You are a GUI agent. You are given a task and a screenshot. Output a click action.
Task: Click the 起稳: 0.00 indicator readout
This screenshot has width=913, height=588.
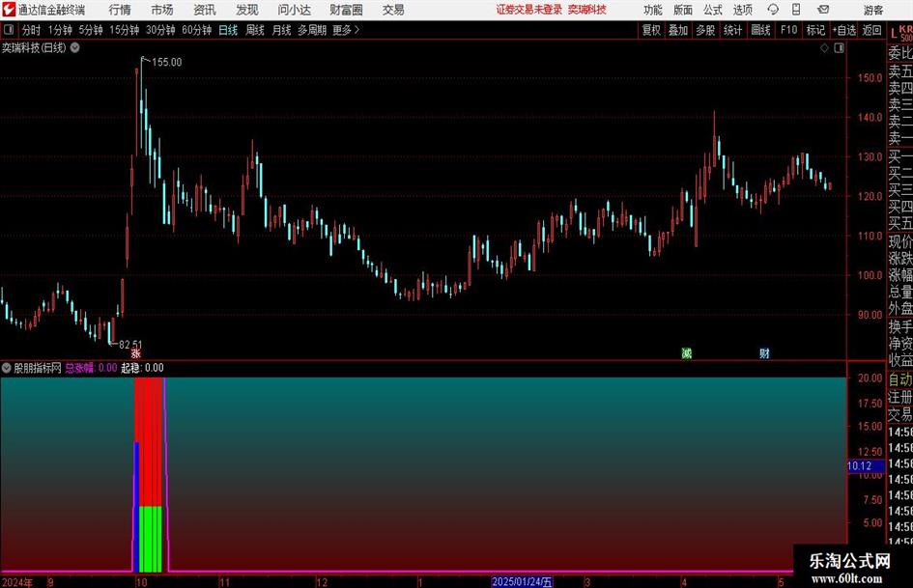coord(142,368)
